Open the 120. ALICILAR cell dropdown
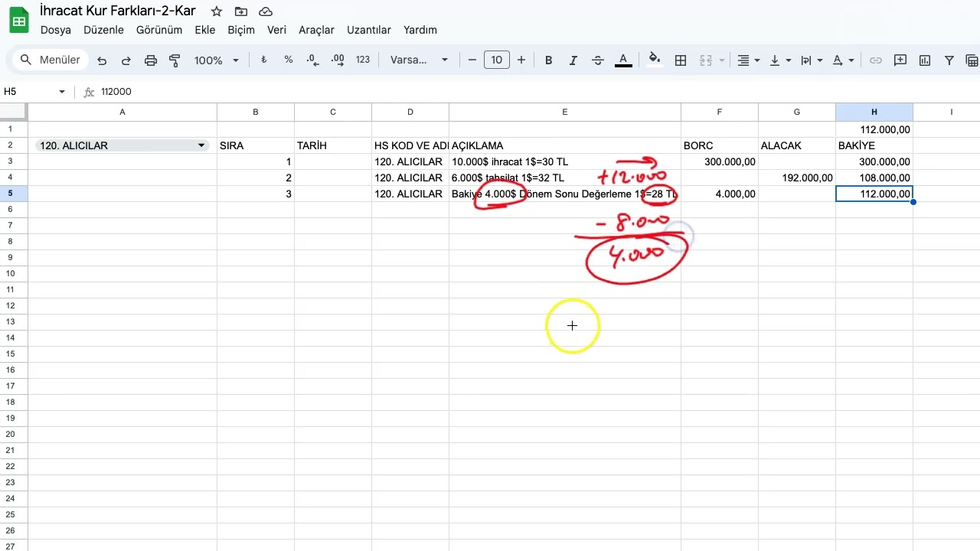 point(201,145)
